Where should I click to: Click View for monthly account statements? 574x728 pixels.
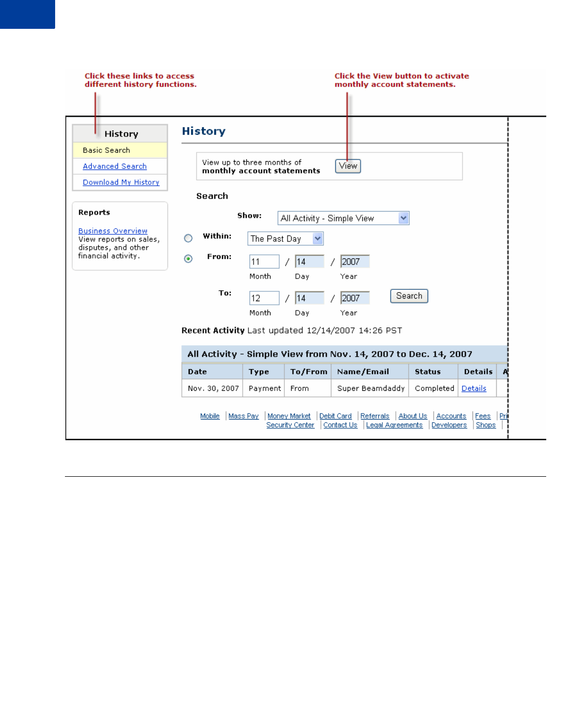click(x=348, y=166)
